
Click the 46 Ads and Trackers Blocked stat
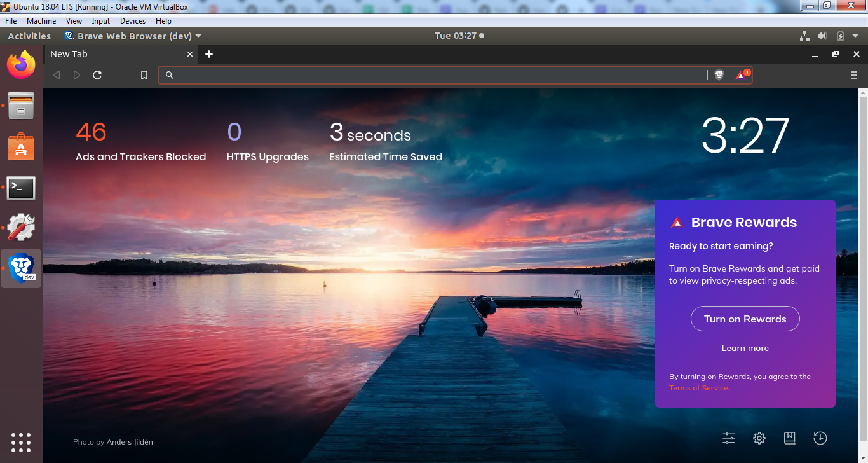coord(140,141)
